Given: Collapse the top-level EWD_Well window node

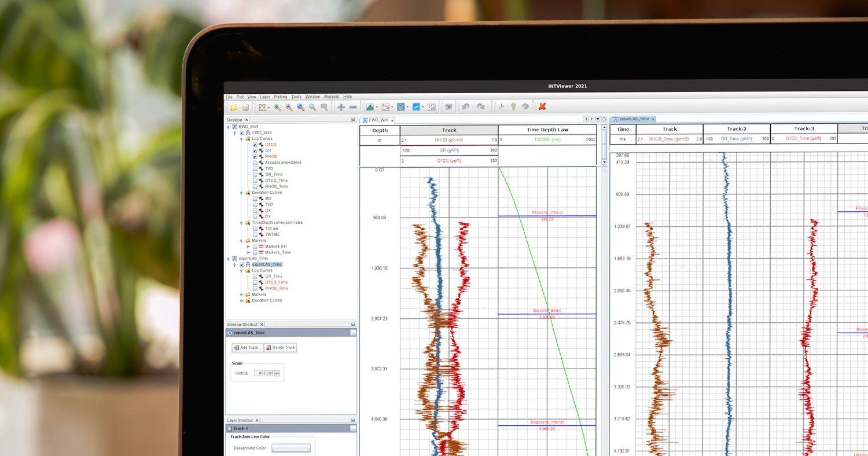Looking at the screenshot, I should [228, 127].
